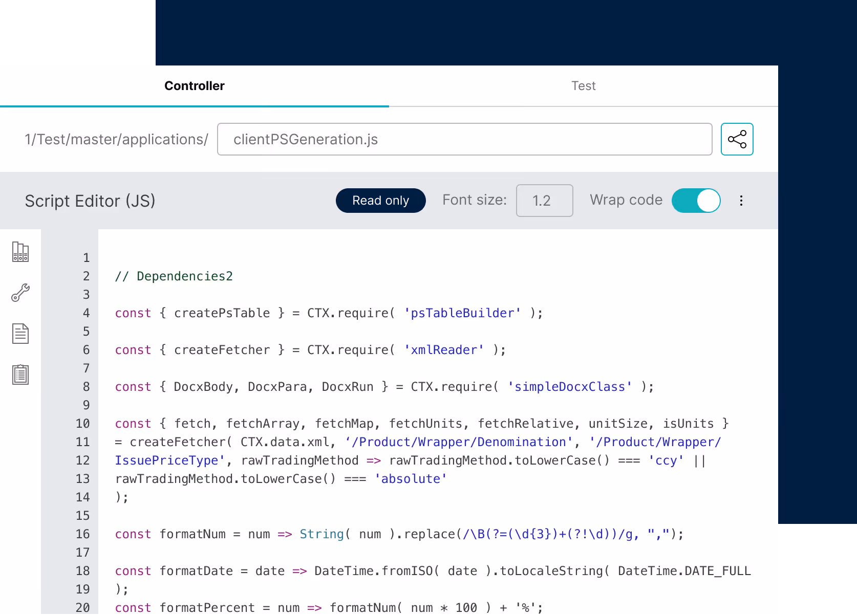This screenshot has height=616, width=857.
Task: Open the library archive panel icon
Action: pyautogui.click(x=20, y=252)
